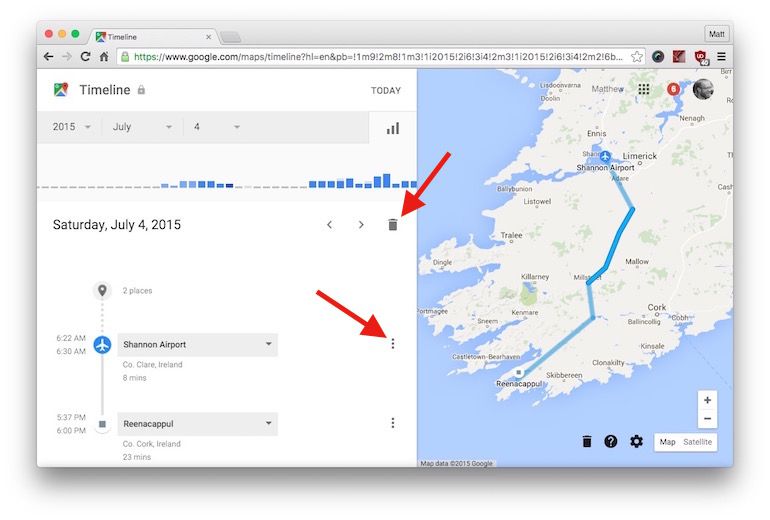Bookmark page with star icon

coord(637,56)
